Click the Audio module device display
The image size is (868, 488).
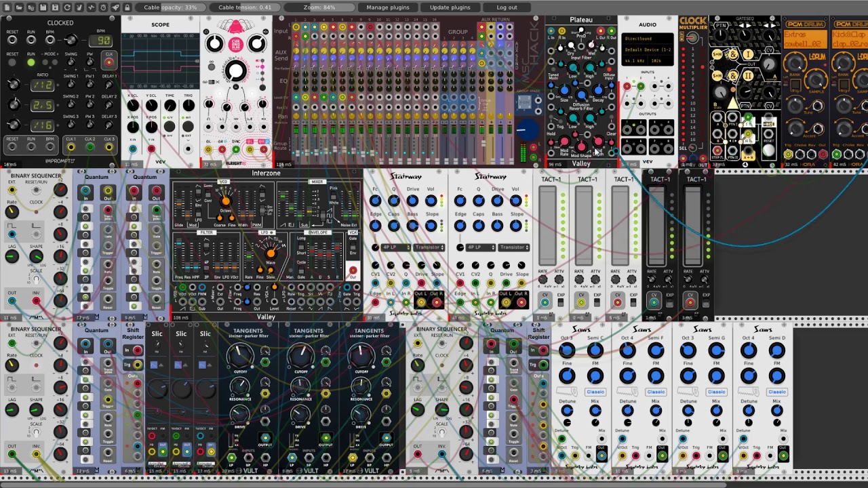coord(648,50)
